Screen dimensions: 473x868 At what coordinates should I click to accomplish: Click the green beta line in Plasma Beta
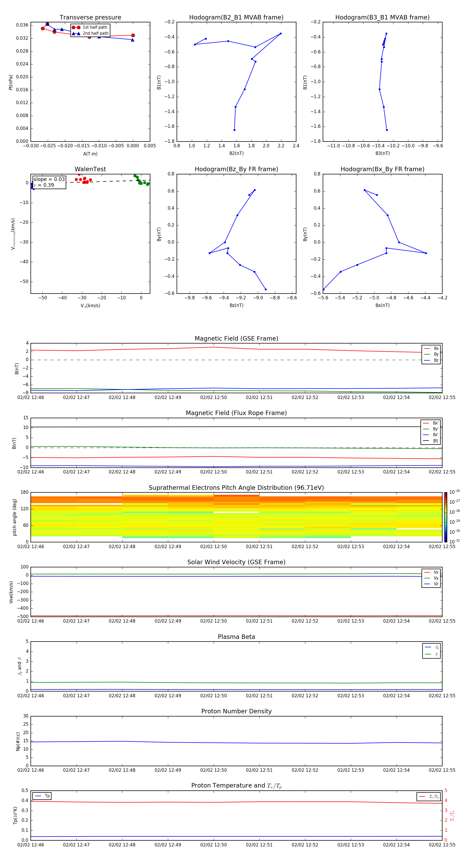(x=236, y=683)
